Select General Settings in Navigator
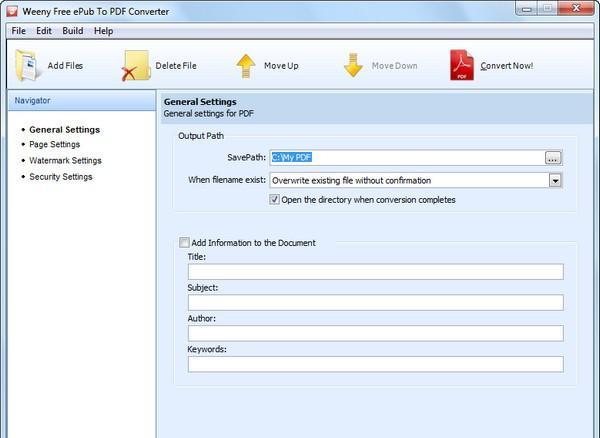Viewport: 600px width, 438px height. 65,130
